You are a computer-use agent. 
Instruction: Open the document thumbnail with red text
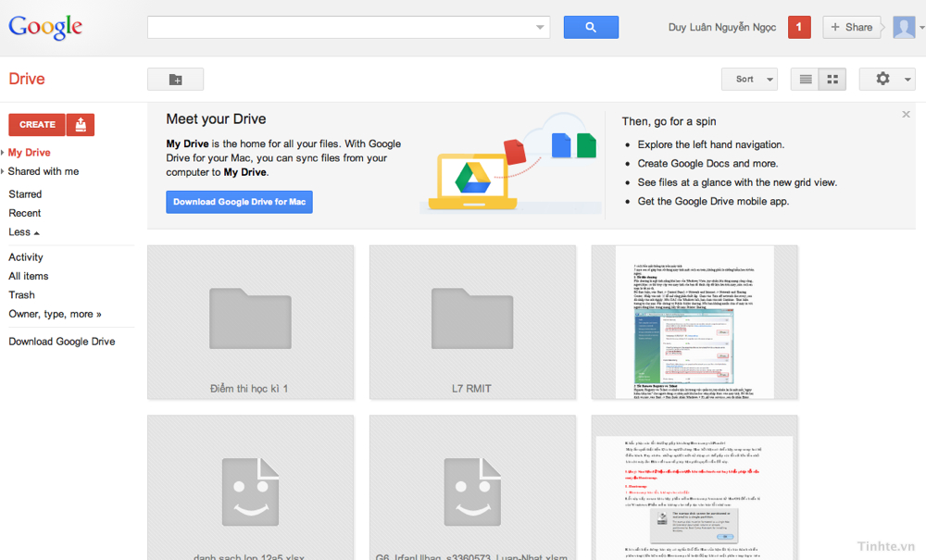click(694, 488)
